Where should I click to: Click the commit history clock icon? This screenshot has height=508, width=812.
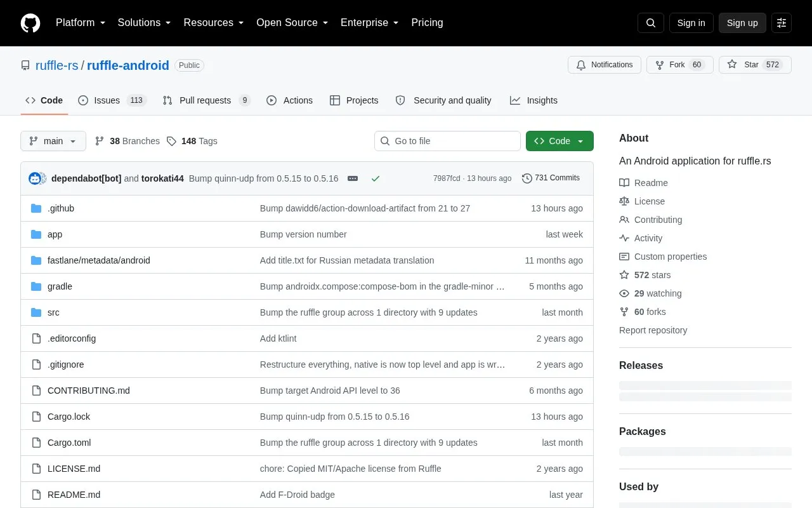[527, 178]
